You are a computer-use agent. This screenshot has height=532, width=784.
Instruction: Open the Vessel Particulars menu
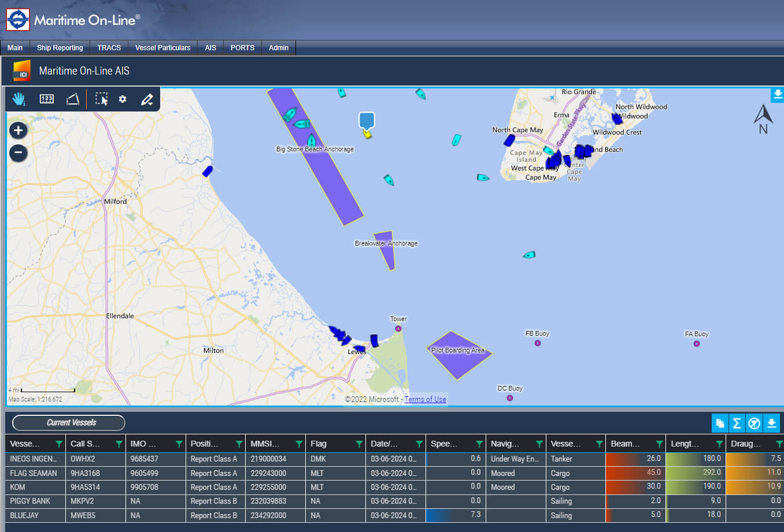coord(163,48)
